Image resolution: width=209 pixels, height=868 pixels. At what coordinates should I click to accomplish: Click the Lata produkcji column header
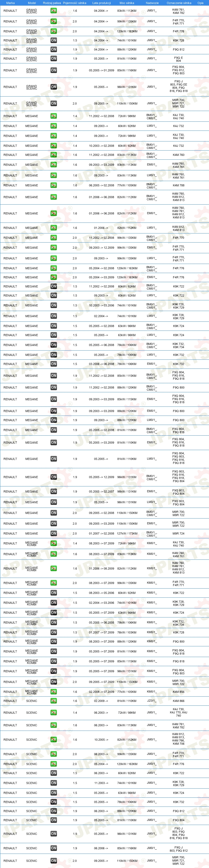coord(101,3)
